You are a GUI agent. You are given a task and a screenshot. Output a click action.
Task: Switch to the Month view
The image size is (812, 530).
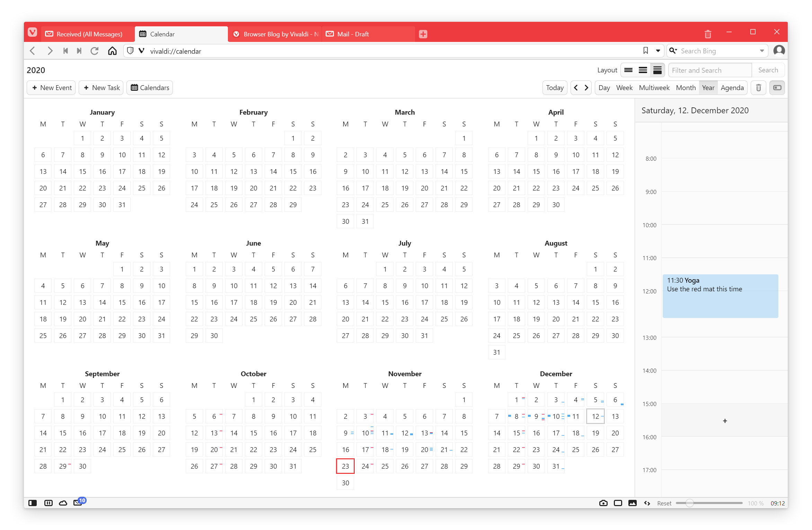[685, 88]
